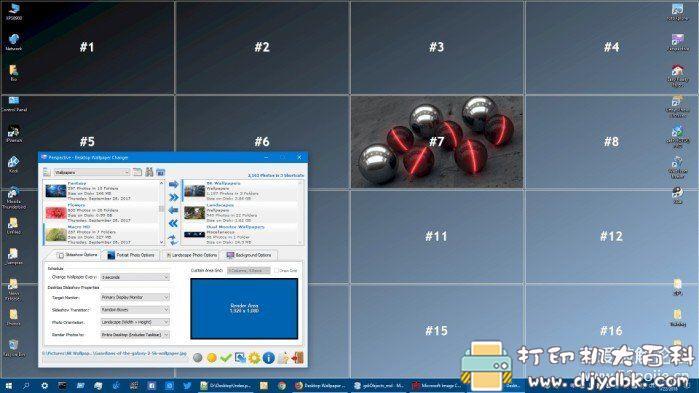Viewport: 699px width, 393px height.
Task: Click the left album list scrollbar up arrow
Action: coord(161,183)
